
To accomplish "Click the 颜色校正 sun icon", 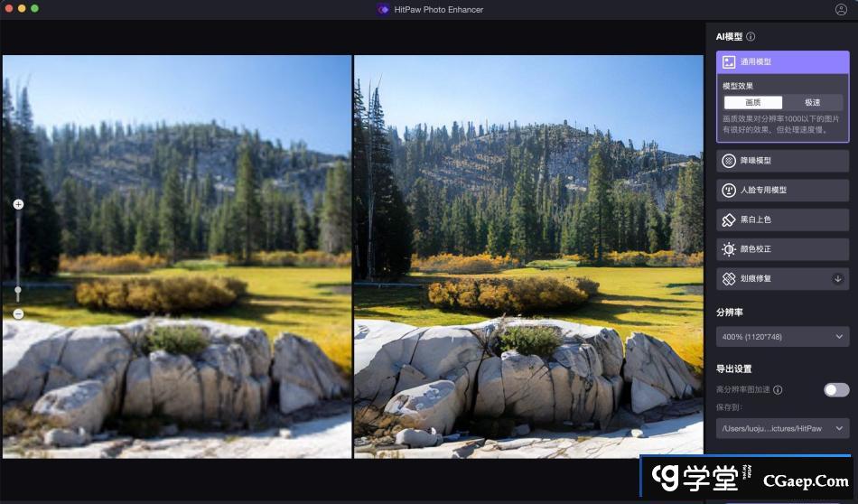I will [x=728, y=249].
